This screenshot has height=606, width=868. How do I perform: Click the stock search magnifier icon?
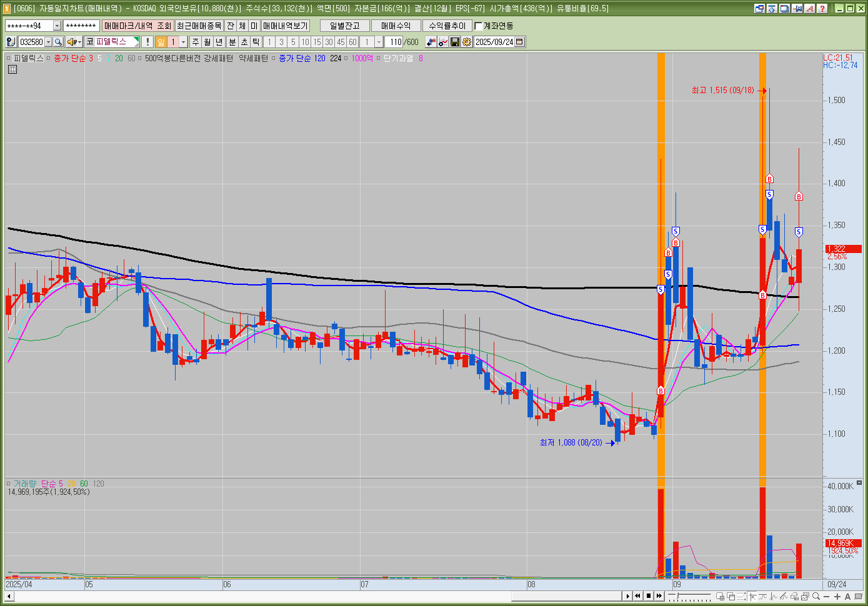click(x=58, y=42)
